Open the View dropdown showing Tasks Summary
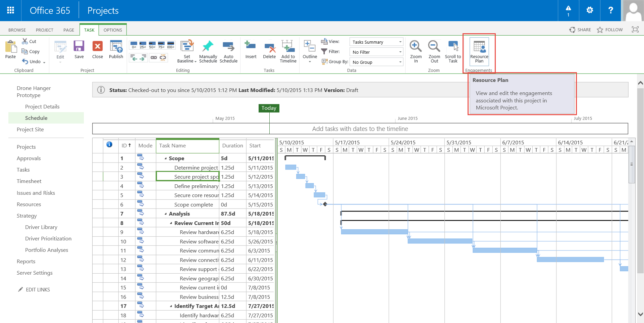Screen dimensions: 644x323 coord(376,42)
